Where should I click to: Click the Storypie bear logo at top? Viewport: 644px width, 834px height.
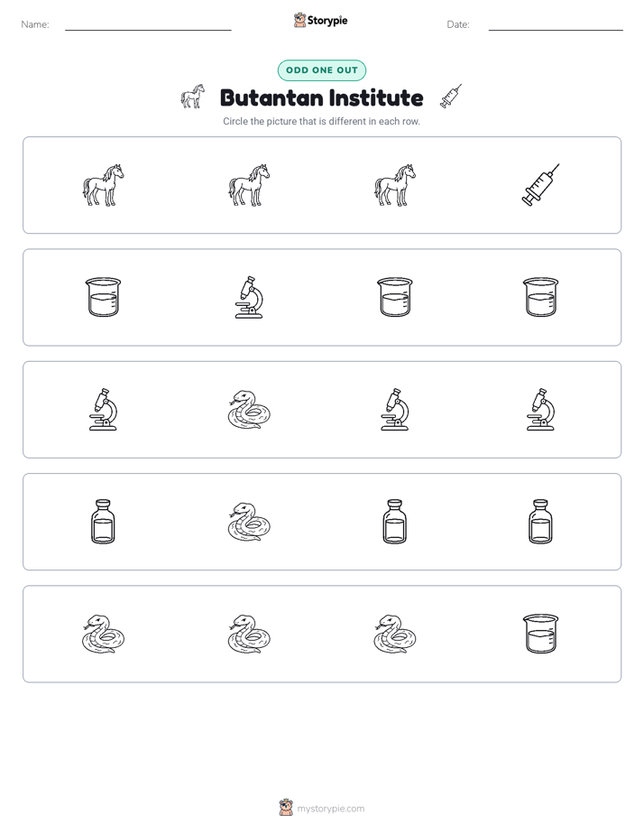click(299, 20)
